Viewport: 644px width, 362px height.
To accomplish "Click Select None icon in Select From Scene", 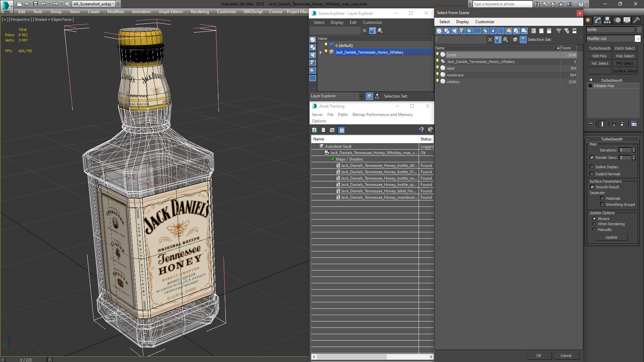I will tap(541, 31).
